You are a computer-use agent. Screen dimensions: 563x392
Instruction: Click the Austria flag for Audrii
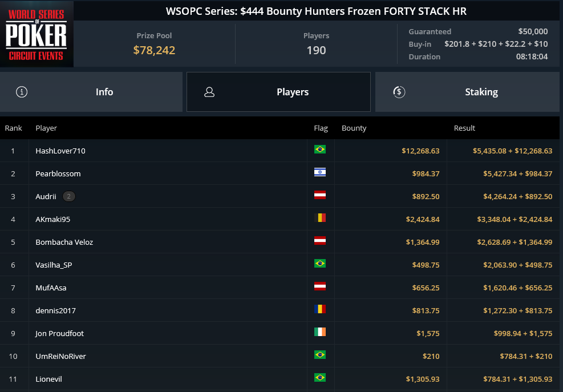(320, 195)
